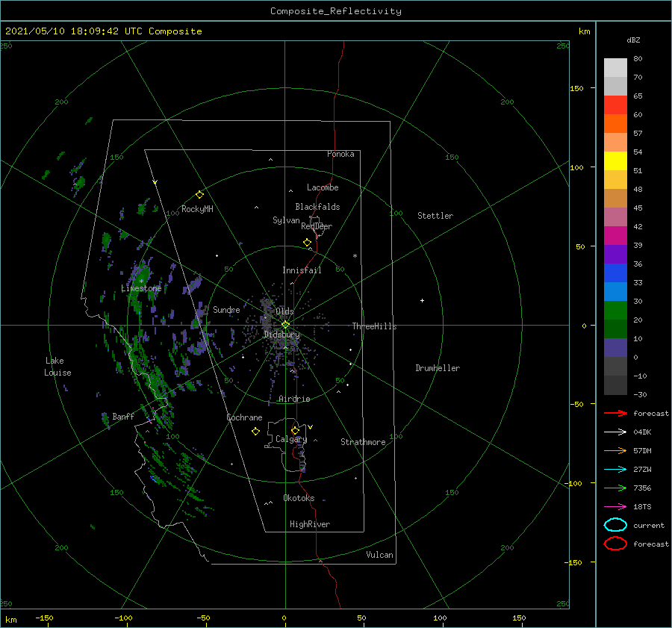Click the Lake Louise label

coord(57,367)
